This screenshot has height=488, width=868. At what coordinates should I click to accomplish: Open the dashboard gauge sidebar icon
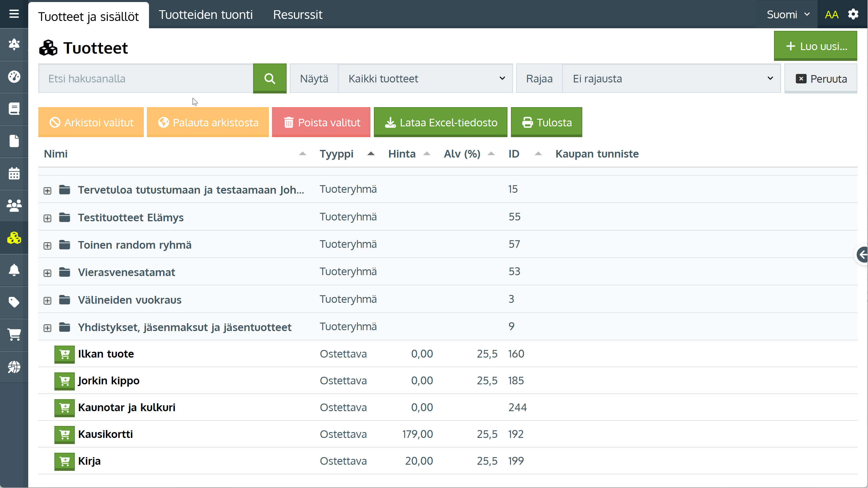(x=14, y=77)
